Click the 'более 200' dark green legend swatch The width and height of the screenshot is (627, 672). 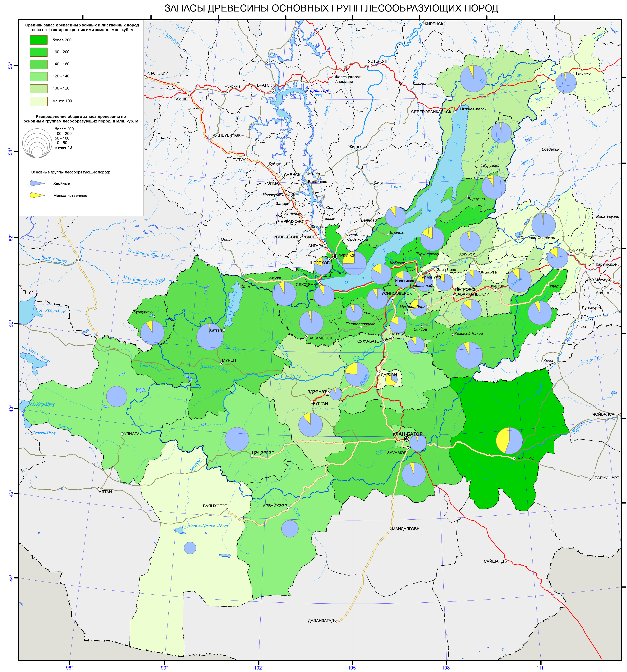(39, 40)
